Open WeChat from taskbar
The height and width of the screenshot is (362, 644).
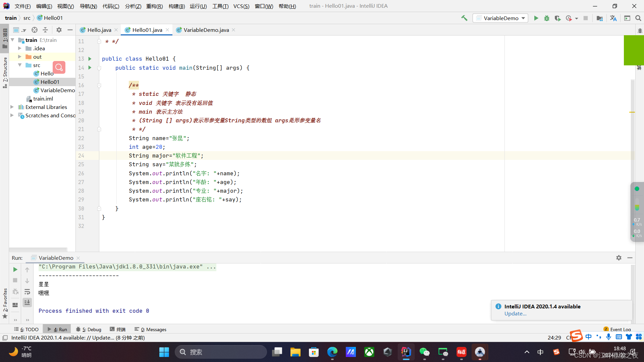pyautogui.click(x=425, y=352)
